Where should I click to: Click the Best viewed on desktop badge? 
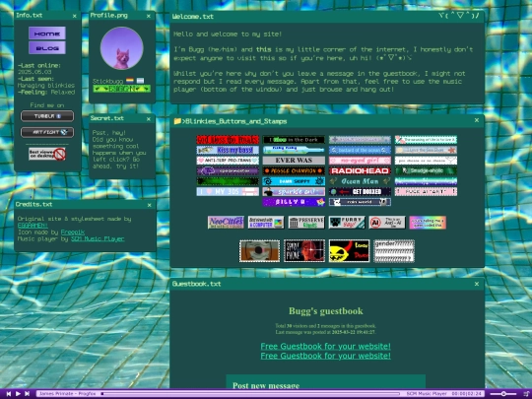[47, 154]
